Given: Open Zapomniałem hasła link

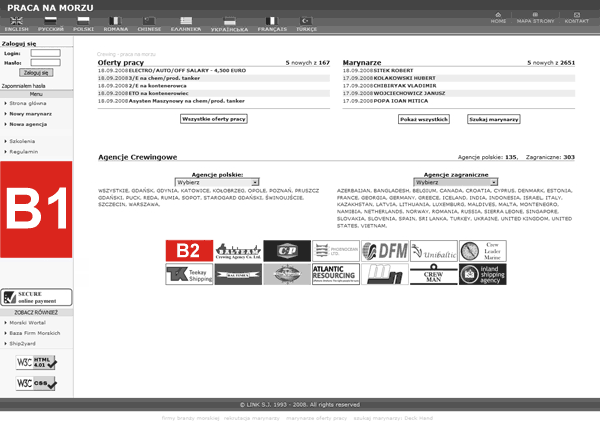Looking at the screenshot, I should (x=23, y=86).
